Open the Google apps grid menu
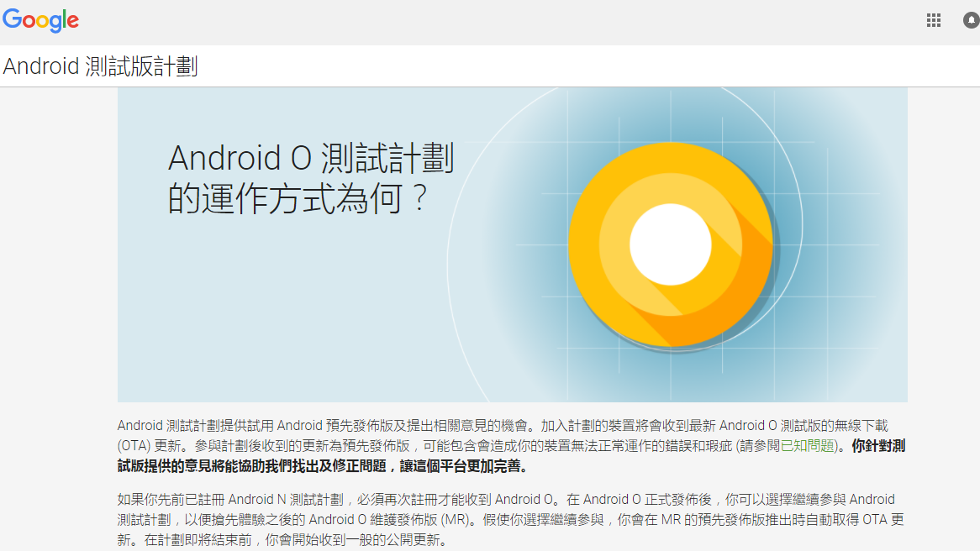 (x=934, y=21)
